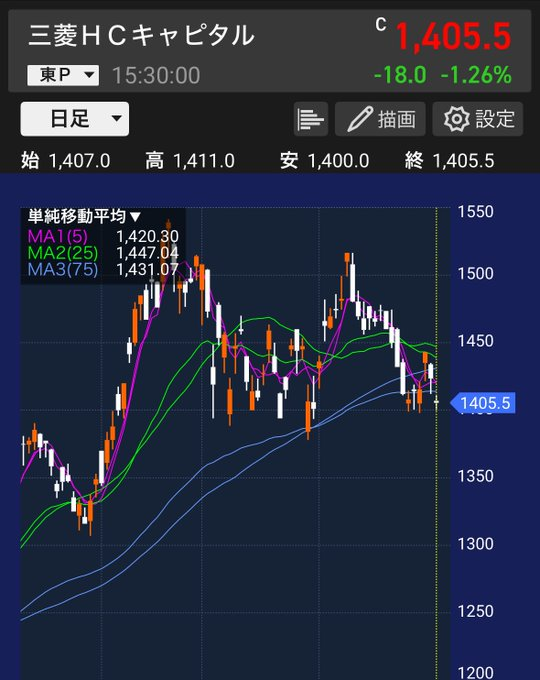Click the high value 高 1,411.0
540x680 pixels.
coord(190,161)
